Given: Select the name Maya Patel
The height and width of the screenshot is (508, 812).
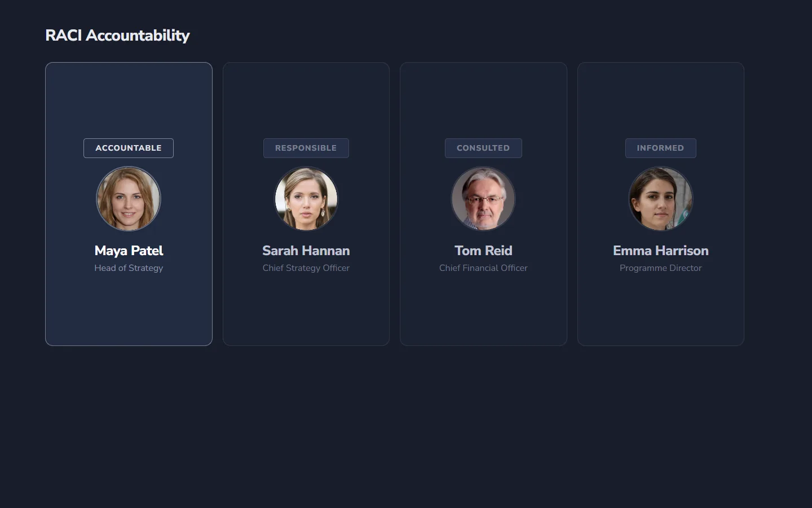Looking at the screenshot, I should pos(128,251).
